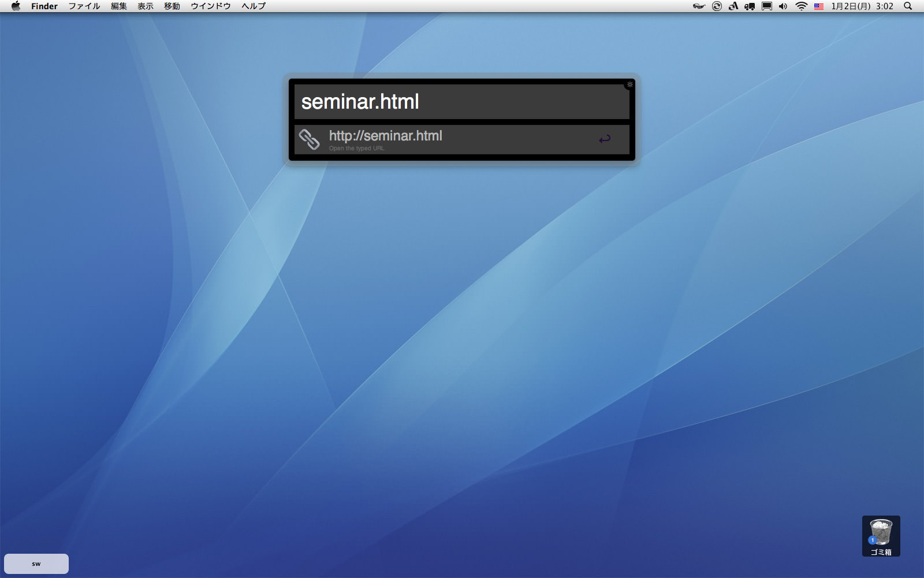
Task: Open the Wi-Fi status menu
Action: coord(801,6)
